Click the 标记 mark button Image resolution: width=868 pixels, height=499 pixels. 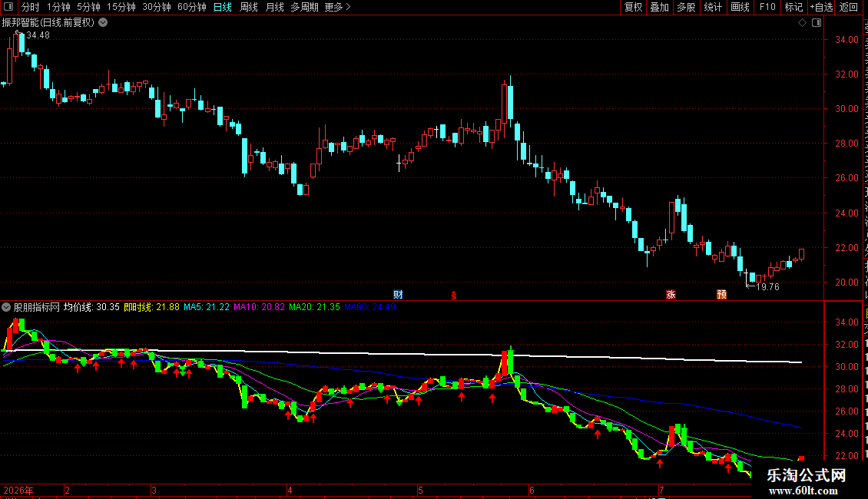(x=793, y=7)
